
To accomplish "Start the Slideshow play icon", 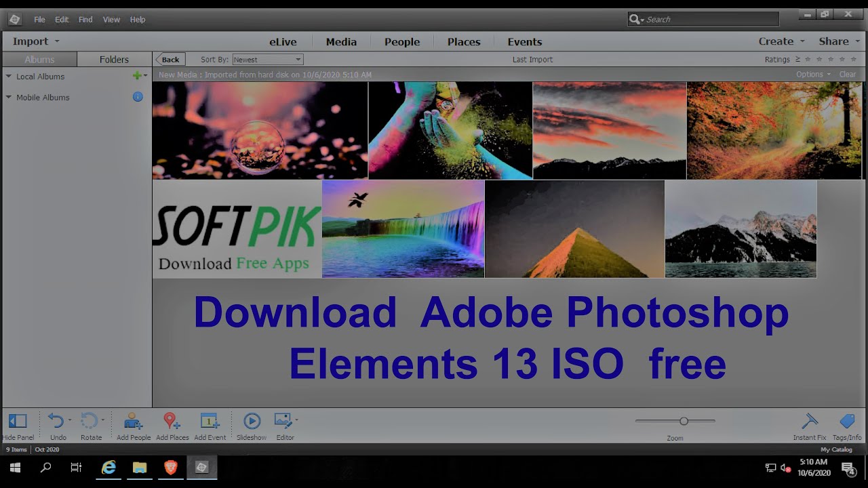I will coord(252,421).
